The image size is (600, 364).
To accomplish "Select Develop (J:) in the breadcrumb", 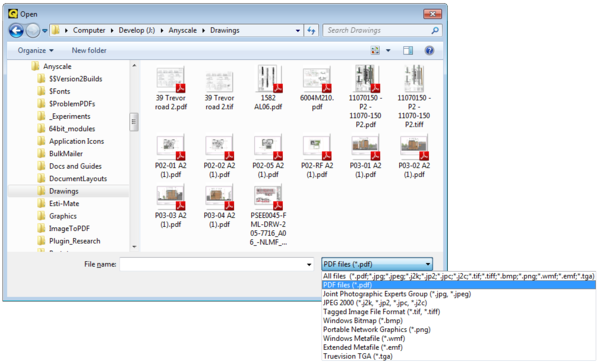I will pos(137,30).
